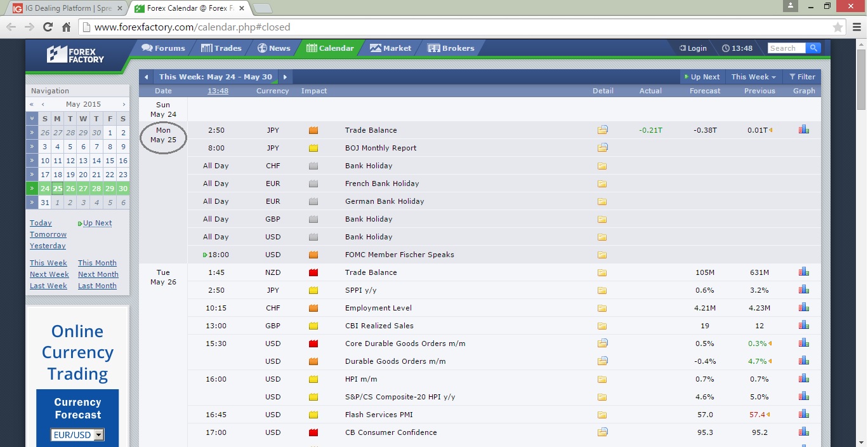Open the Chrome menu hamburger icon
This screenshot has width=868, height=447.
click(x=855, y=27)
